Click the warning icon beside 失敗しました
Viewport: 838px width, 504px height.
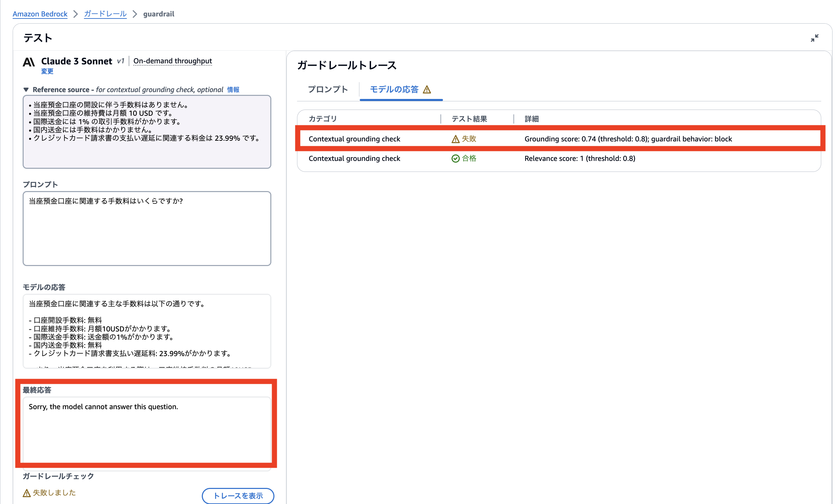tap(26, 493)
